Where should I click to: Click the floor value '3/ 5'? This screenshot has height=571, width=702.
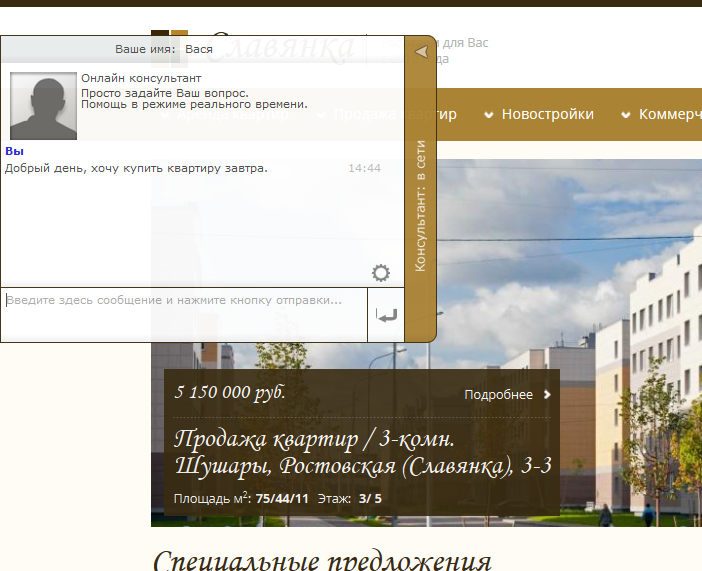[370, 498]
